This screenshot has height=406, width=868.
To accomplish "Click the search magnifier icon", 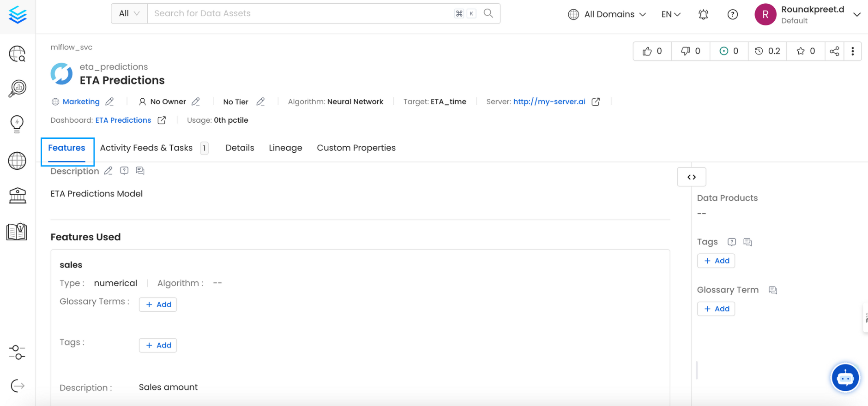I will click(488, 13).
